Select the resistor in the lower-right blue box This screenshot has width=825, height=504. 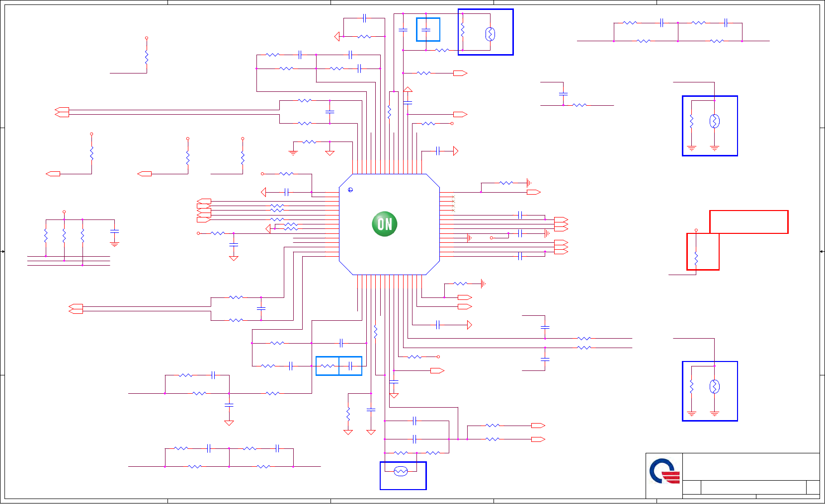[692, 386]
